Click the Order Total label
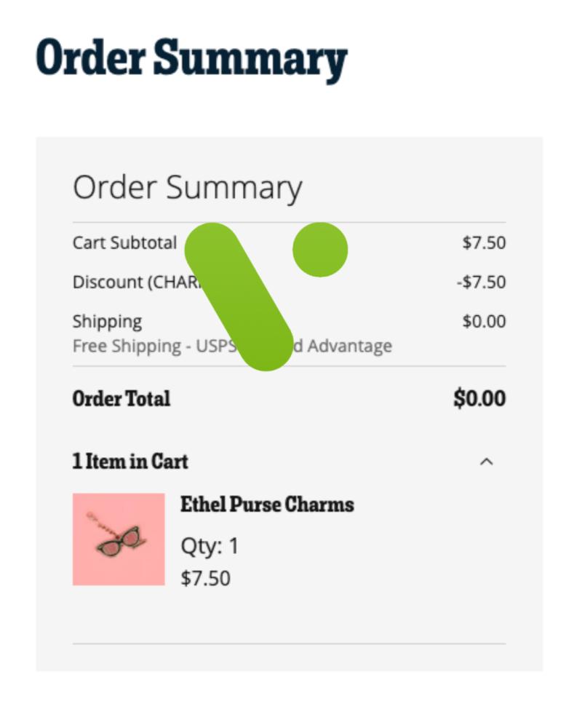This screenshot has width=582, height=728. (121, 399)
